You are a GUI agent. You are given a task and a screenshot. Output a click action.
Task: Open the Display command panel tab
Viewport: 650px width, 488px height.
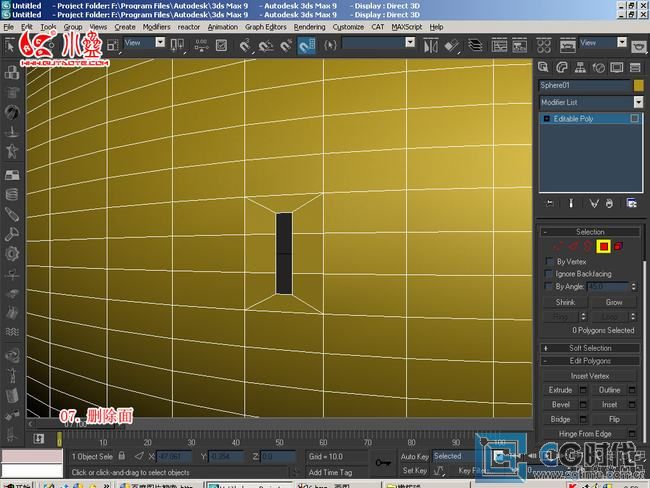point(616,67)
